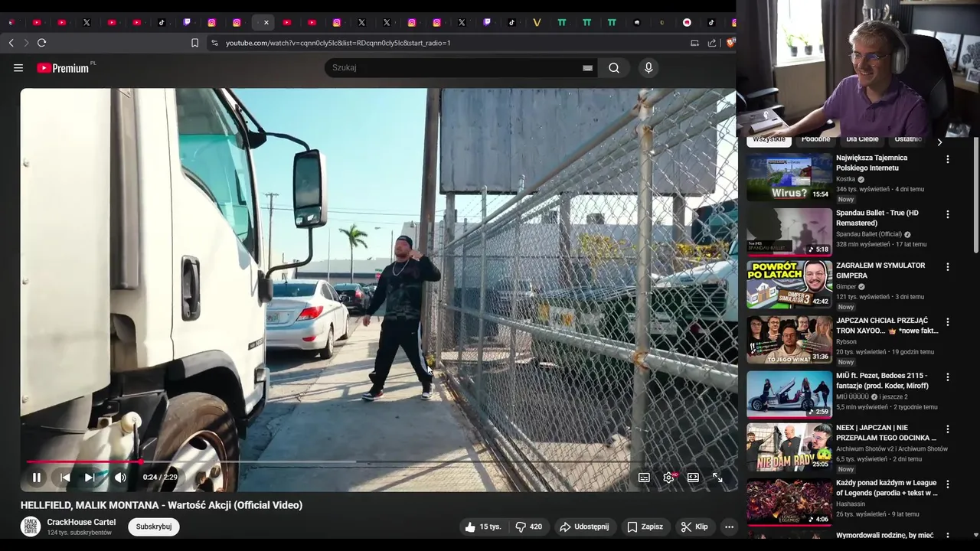This screenshot has width=980, height=551.
Task: Open NEEX | JAPCZAN video title
Action: (886, 432)
